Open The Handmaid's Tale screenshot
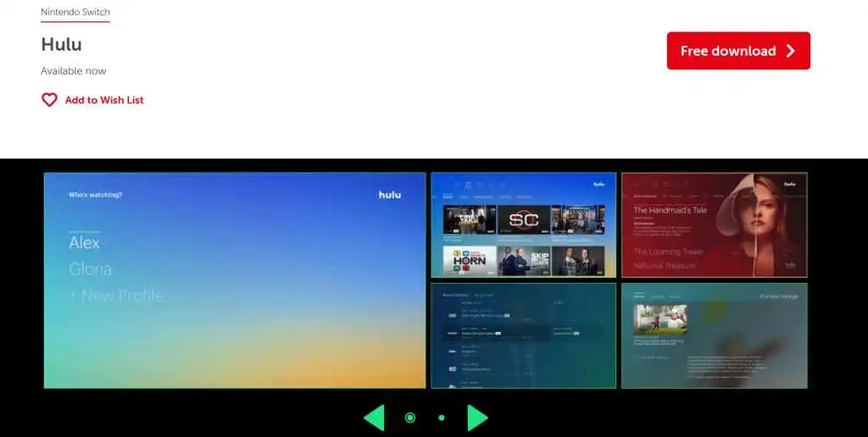868x437 pixels. (x=714, y=224)
